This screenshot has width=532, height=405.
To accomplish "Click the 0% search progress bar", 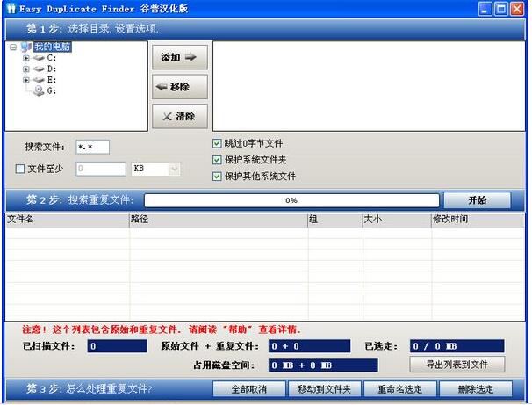I will [291, 200].
